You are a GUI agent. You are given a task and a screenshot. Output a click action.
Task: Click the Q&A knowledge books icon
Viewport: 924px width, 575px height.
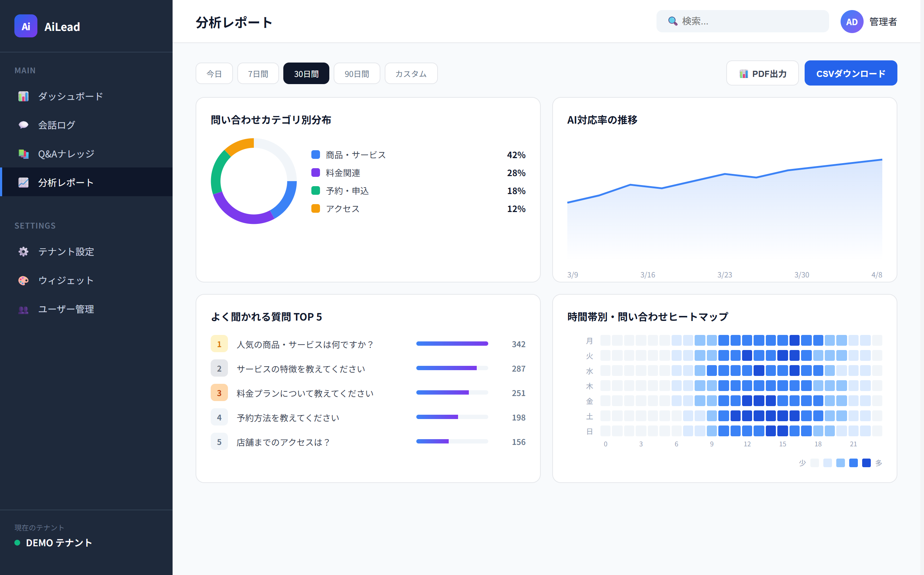coord(23,154)
